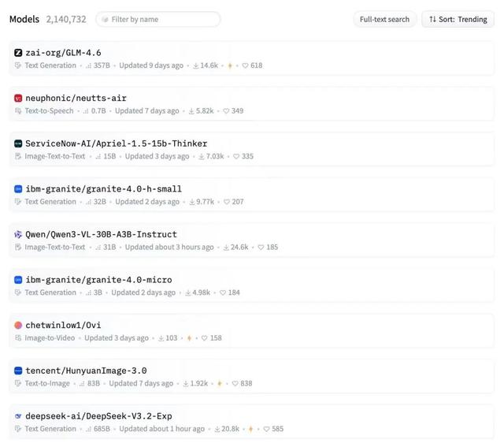Click the Qwen logo icon
The image size is (504, 447).
coord(18,234)
